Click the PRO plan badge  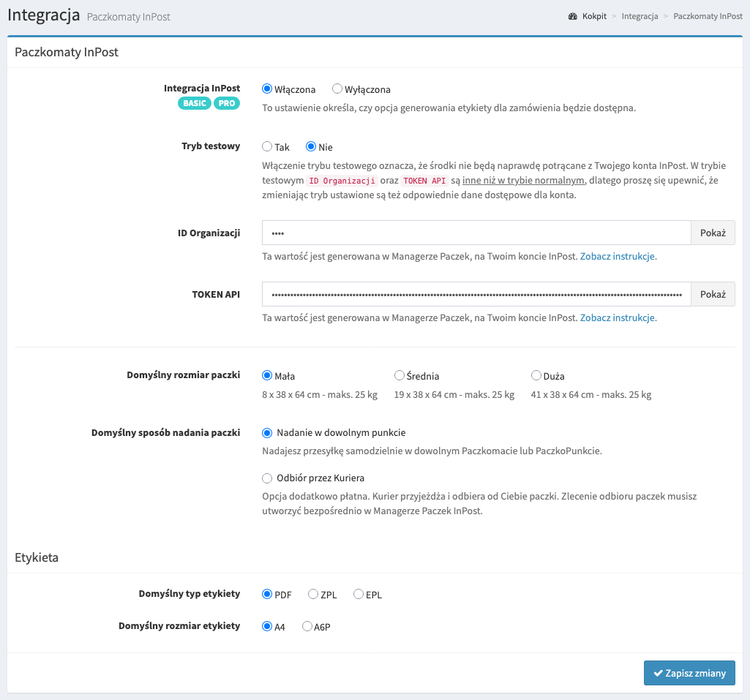[x=227, y=103]
